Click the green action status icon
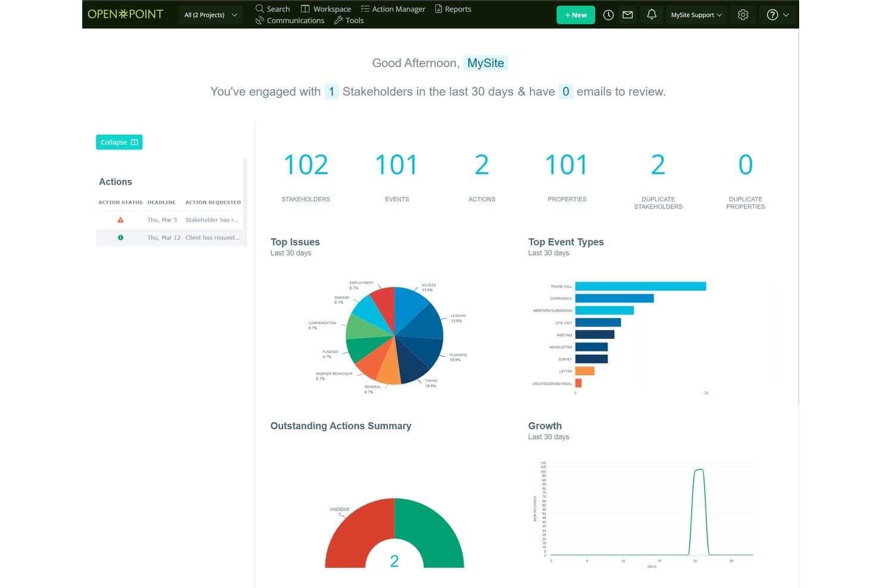 point(120,238)
